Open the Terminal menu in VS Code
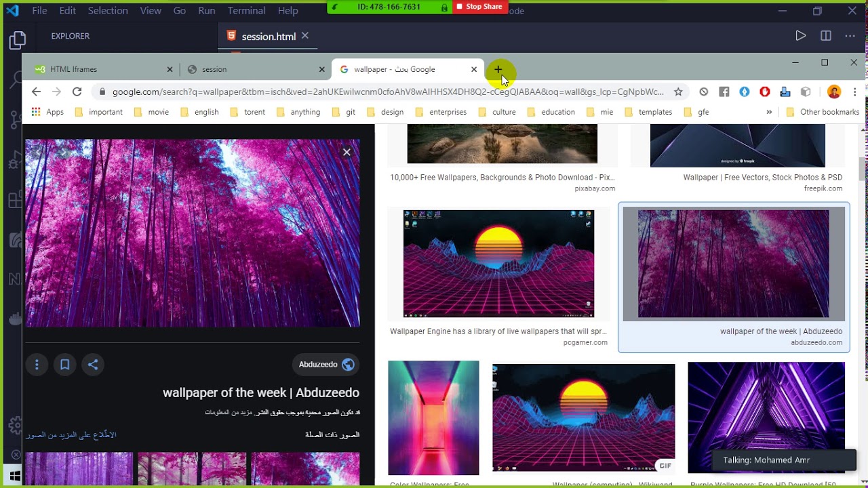Screen dimensions: 868x488 [x=246, y=11]
